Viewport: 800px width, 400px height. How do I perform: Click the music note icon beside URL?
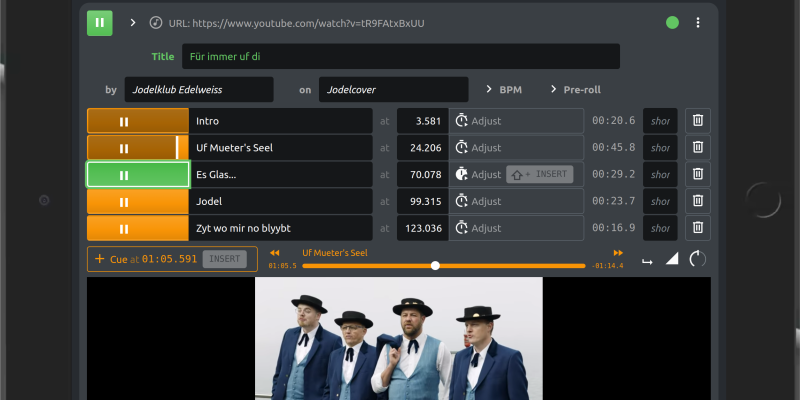tap(156, 23)
